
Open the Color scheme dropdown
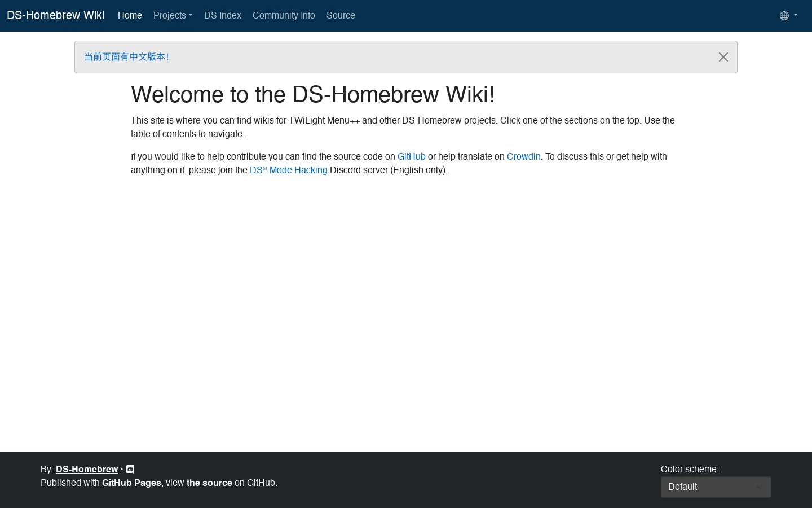coord(716,487)
